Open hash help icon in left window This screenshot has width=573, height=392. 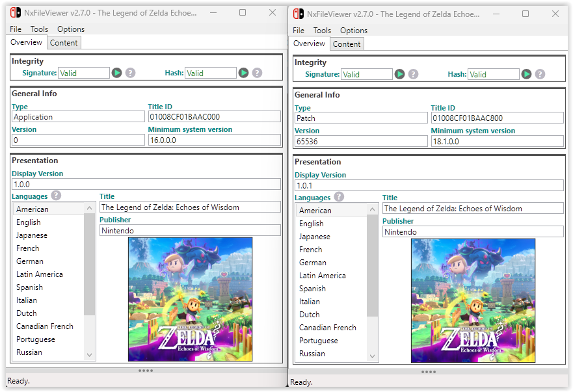pyautogui.click(x=258, y=73)
